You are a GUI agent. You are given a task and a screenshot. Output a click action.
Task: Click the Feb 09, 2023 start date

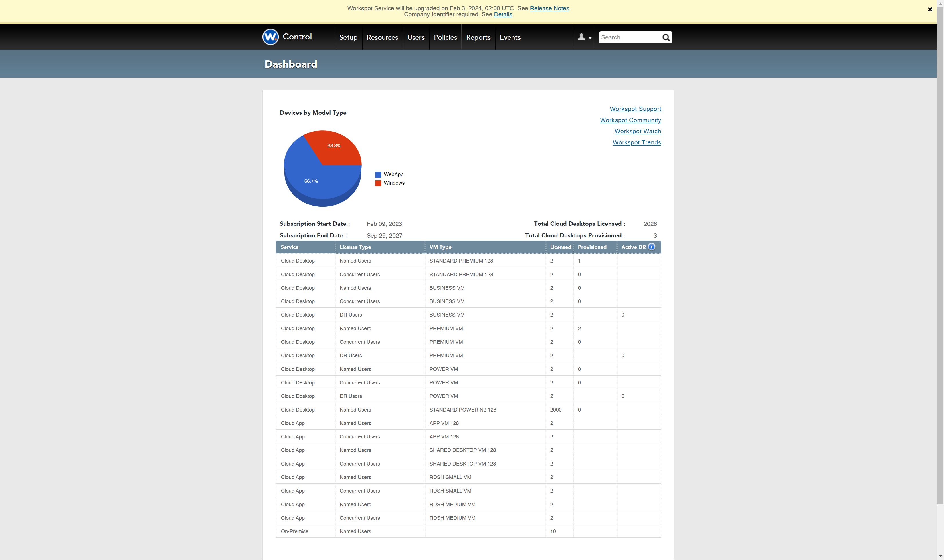point(384,224)
